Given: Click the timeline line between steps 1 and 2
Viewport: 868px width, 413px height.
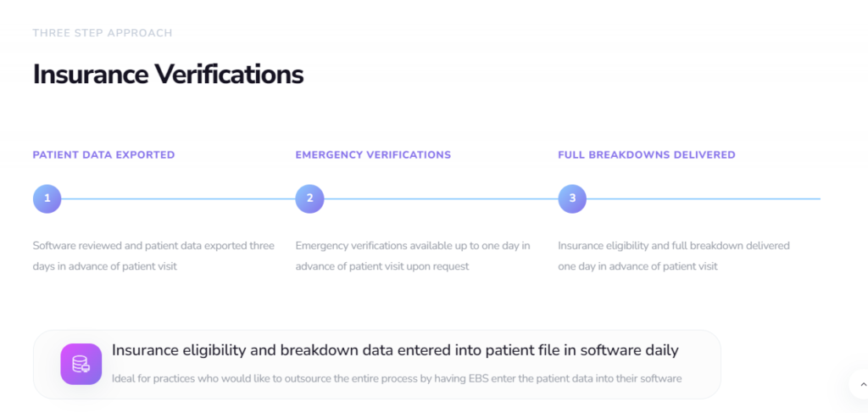Looking at the screenshot, I should tap(178, 199).
